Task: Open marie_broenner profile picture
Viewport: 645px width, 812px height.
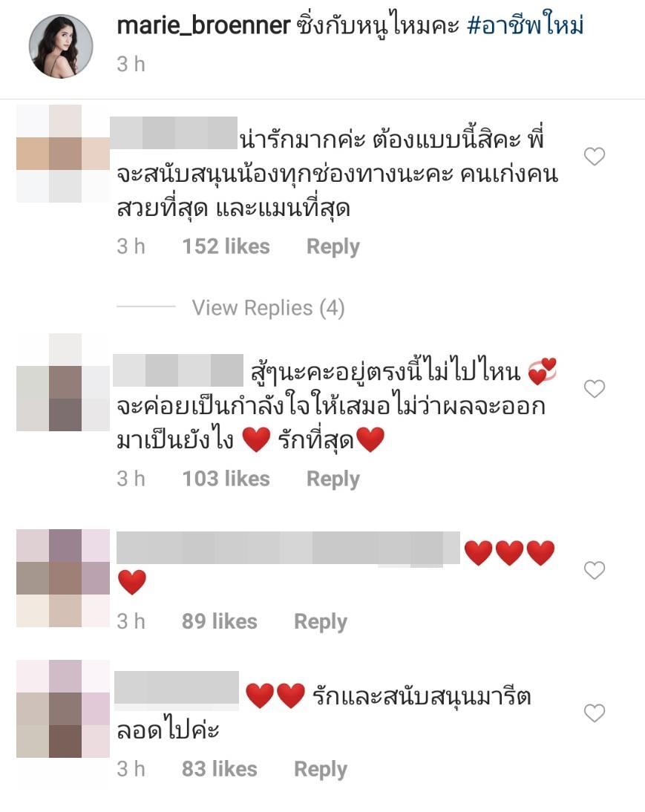Action: [x=61, y=47]
